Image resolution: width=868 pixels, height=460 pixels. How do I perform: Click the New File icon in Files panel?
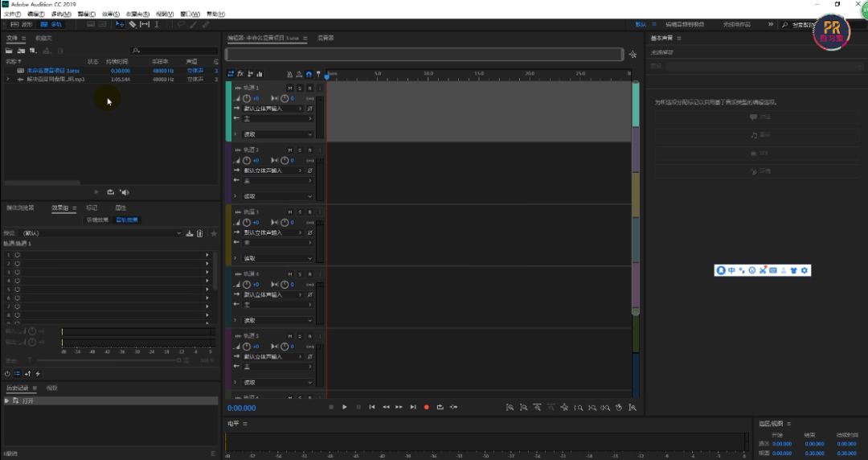[x=33, y=51]
